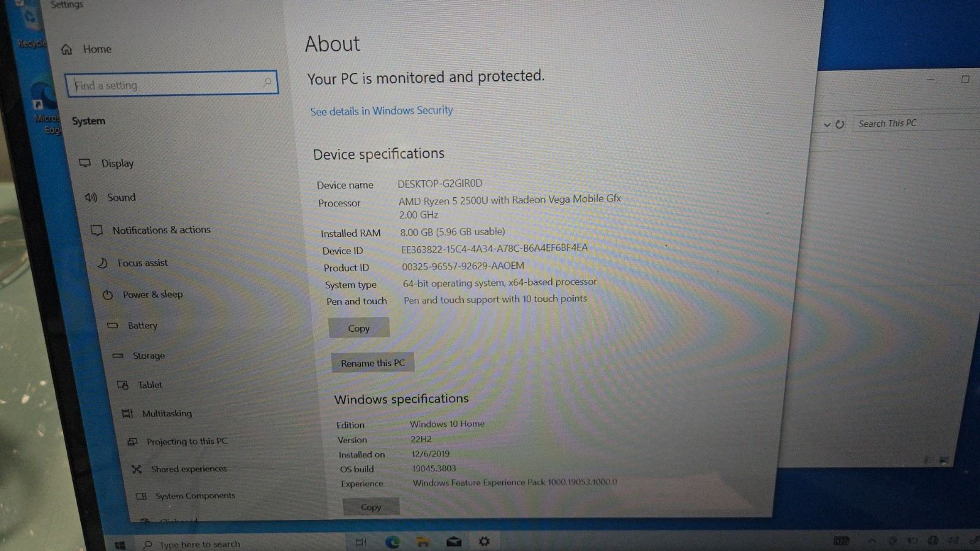
Task: Click the Notifications & actions icon
Action: (96, 231)
